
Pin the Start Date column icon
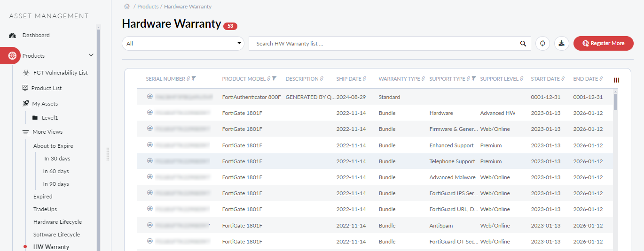click(563, 79)
